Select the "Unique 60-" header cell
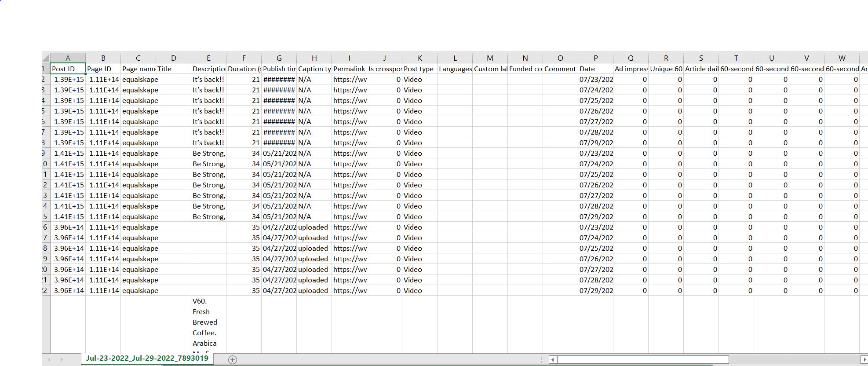 666,69
